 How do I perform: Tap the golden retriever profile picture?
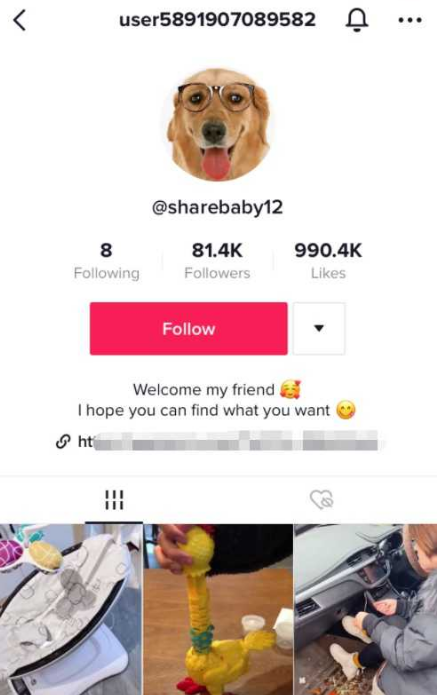pyautogui.click(x=217, y=124)
